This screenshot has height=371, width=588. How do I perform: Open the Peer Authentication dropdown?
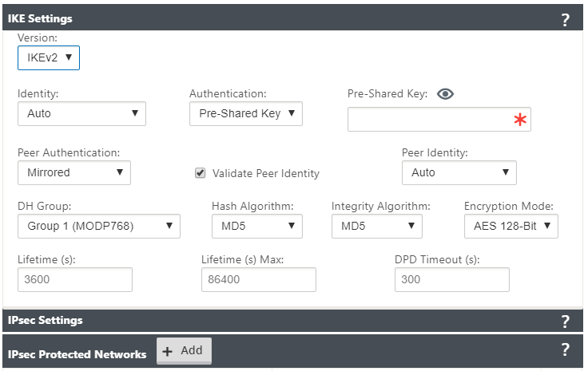(x=74, y=172)
